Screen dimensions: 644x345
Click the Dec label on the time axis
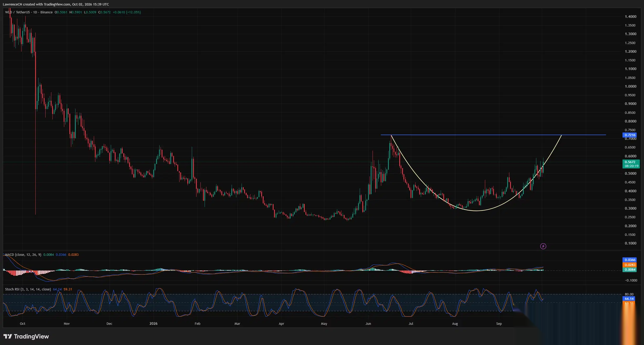(109, 323)
